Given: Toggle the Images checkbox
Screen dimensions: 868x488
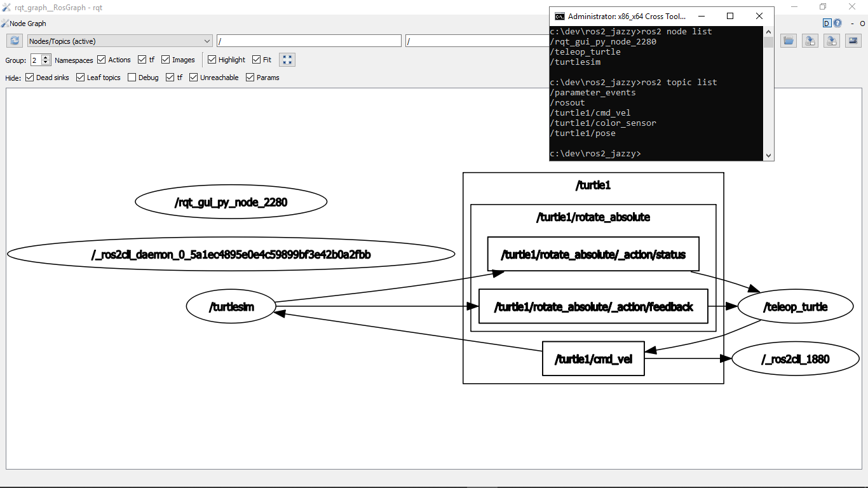Looking at the screenshot, I should click(165, 60).
